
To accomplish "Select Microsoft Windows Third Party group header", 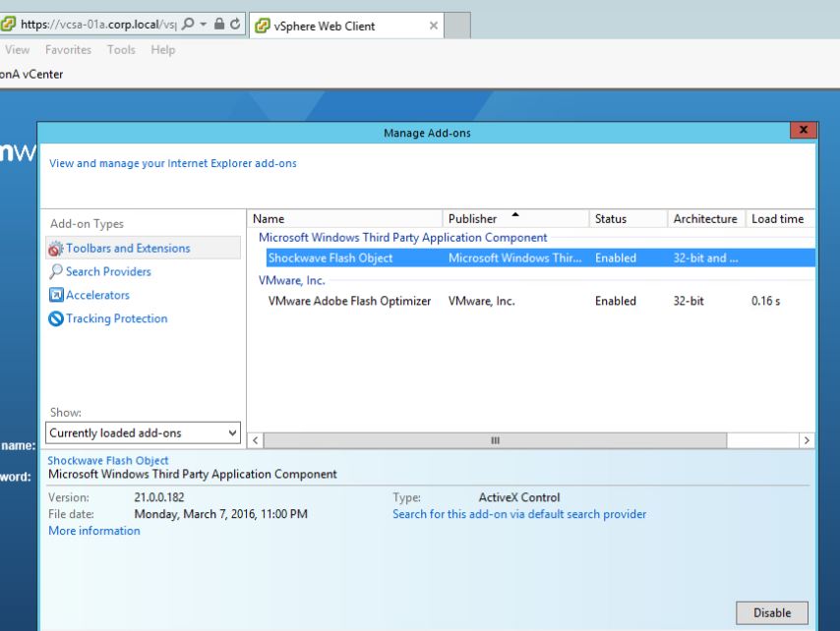I will [402, 238].
